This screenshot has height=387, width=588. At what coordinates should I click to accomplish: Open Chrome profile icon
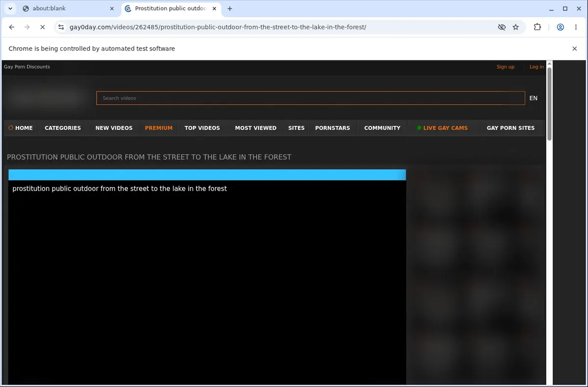tap(560, 27)
